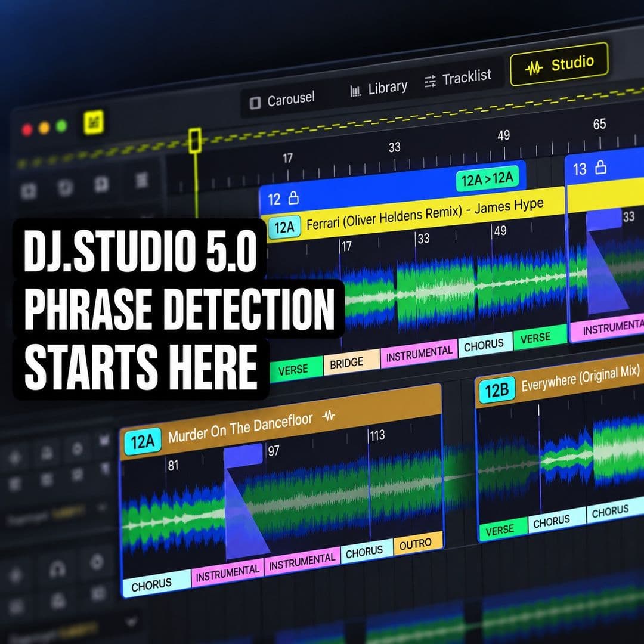Screen dimensions: 644x644
Task: Click the 12A key badge on Ferrari
Action: pos(284,227)
